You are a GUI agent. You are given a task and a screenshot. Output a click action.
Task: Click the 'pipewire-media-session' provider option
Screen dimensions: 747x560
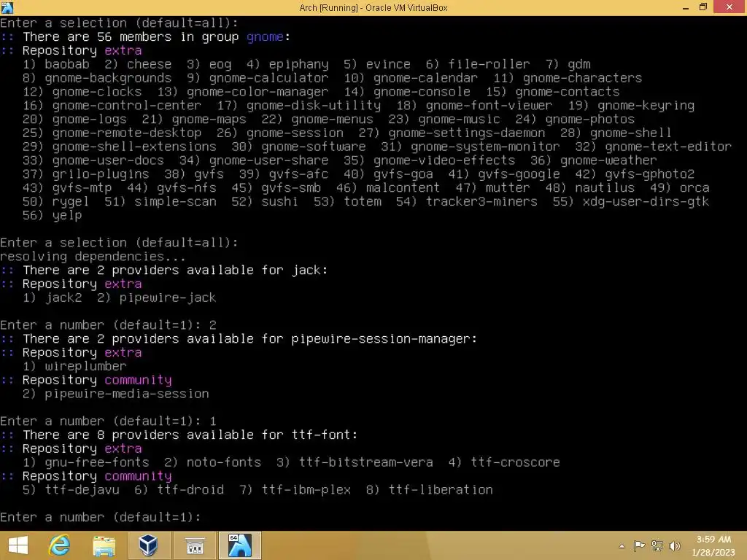coord(127,394)
